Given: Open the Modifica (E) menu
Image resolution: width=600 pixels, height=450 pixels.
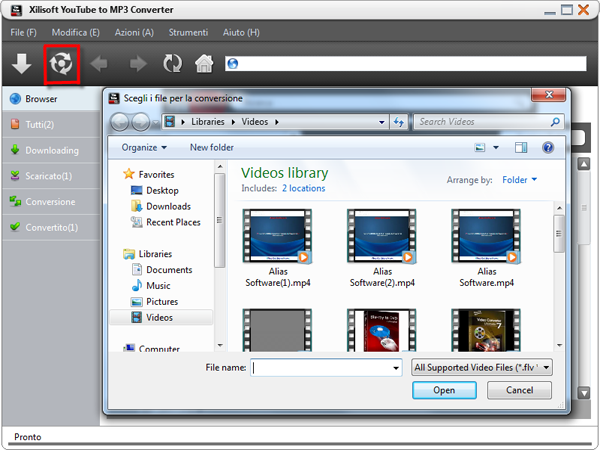Looking at the screenshot, I should [x=75, y=33].
